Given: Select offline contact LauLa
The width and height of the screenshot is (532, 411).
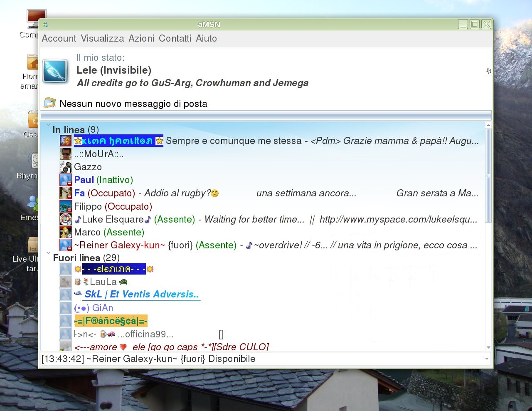Looking at the screenshot, I should click(101, 282).
